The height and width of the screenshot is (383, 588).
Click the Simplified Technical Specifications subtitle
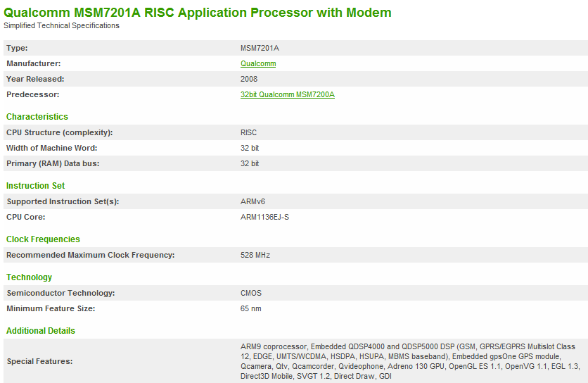click(62, 26)
